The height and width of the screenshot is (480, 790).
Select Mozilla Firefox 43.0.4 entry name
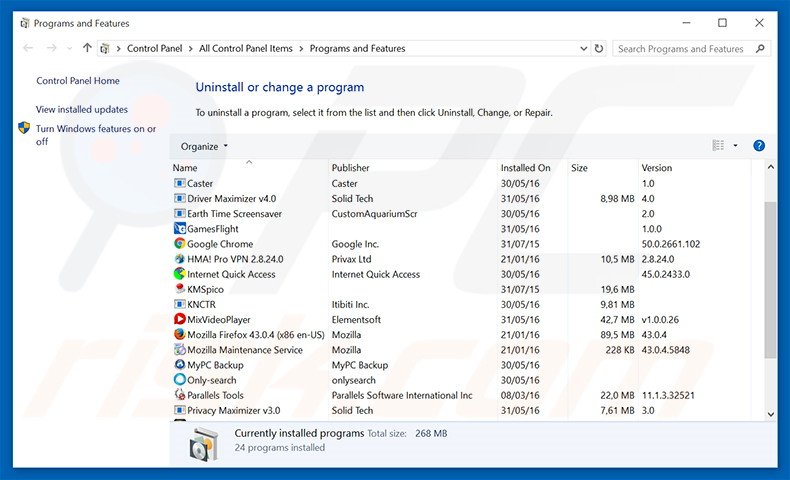click(255, 334)
